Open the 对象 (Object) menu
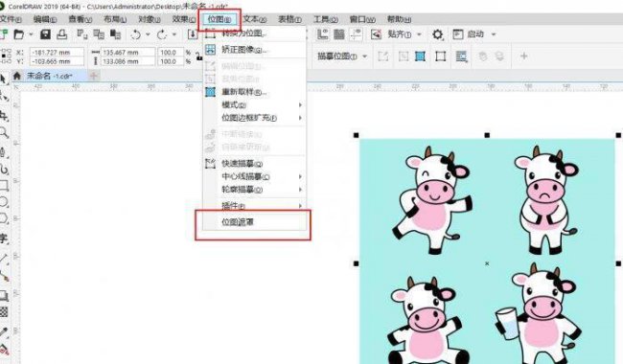This screenshot has width=623, height=364. 150,19
